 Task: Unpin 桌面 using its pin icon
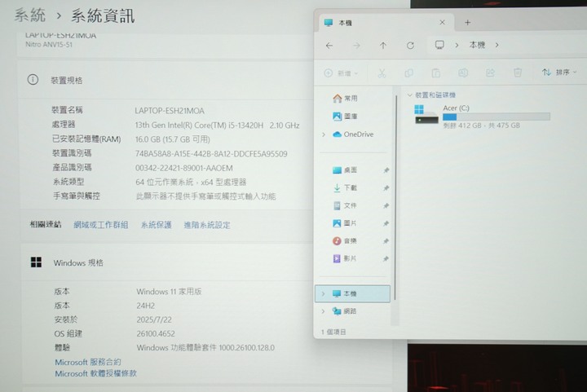[x=386, y=170]
